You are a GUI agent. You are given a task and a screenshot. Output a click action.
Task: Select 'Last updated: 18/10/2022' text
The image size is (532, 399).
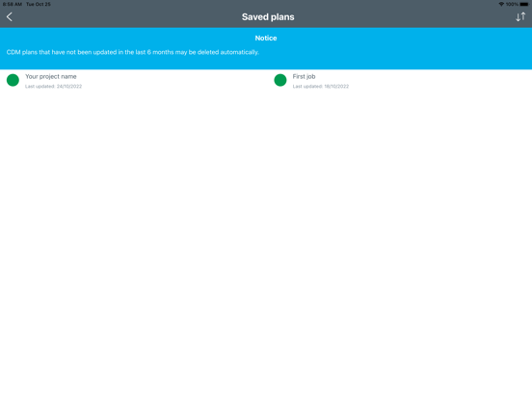tap(321, 87)
